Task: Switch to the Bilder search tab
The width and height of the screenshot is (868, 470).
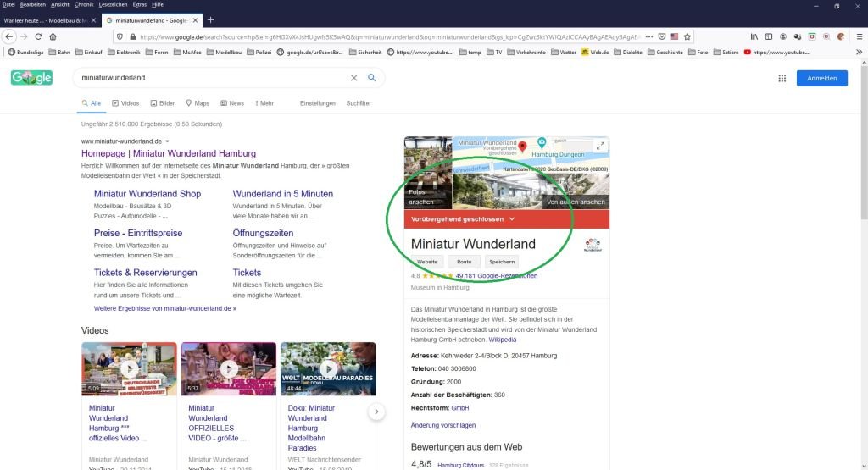Action: pos(163,103)
